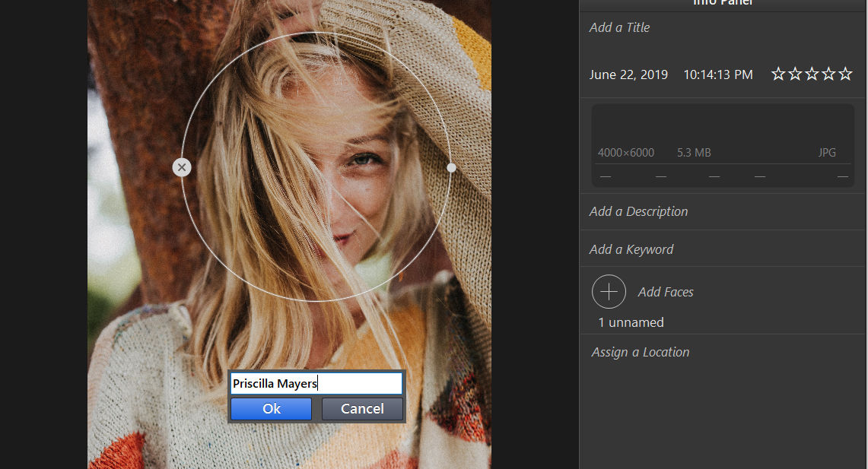
Task: Rate the photo five stars
Action: point(844,74)
